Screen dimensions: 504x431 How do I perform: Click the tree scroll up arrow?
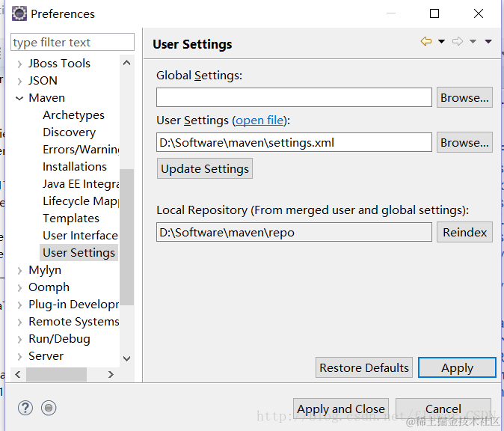pyautogui.click(x=126, y=63)
